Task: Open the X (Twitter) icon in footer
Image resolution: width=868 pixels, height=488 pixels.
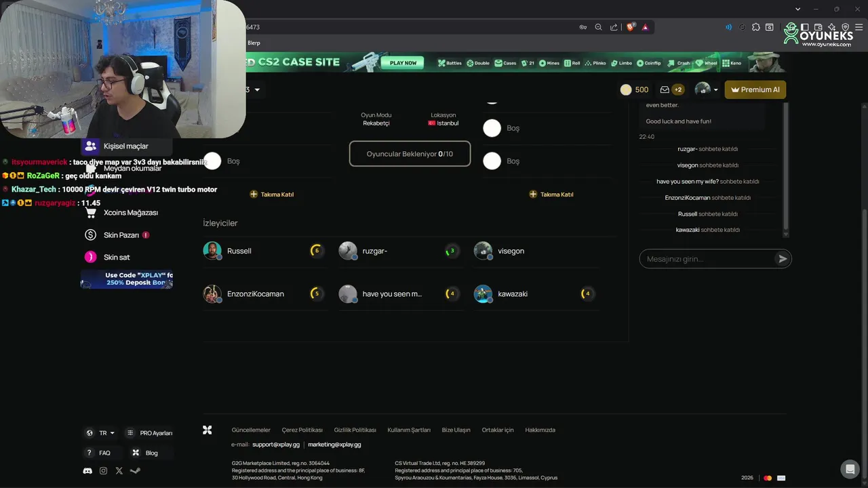Action: coord(119,470)
